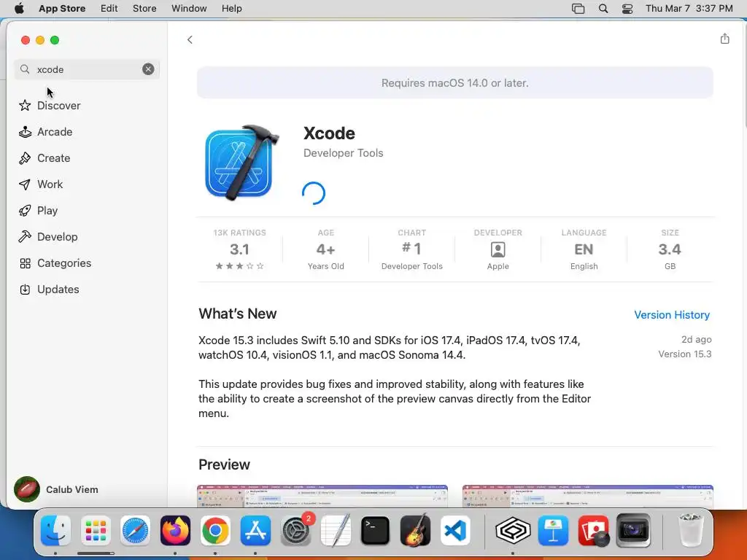Open TextEdit from the Dock
Image resolution: width=747 pixels, height=560 pixels.
(x=336, y=530)
